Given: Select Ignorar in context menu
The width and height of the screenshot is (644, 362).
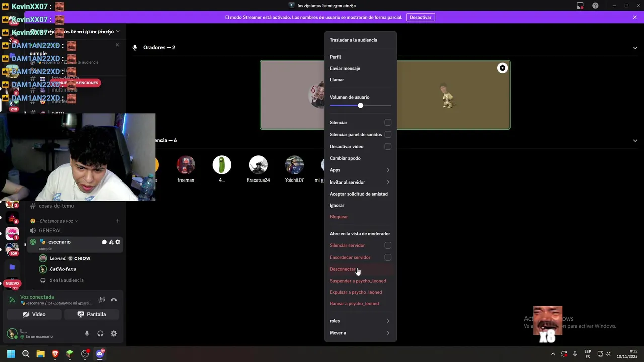Looking at the screenshot, I should click(360, 205).
